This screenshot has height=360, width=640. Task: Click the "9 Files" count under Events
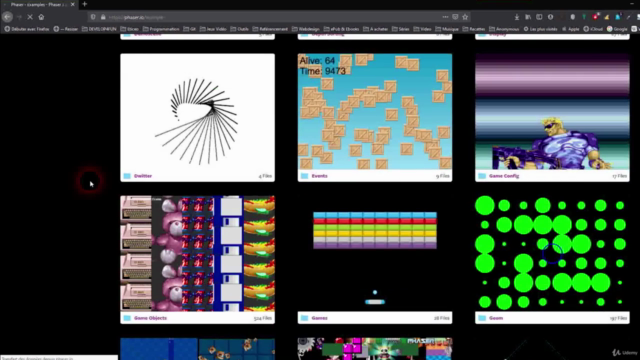point(442,176)
